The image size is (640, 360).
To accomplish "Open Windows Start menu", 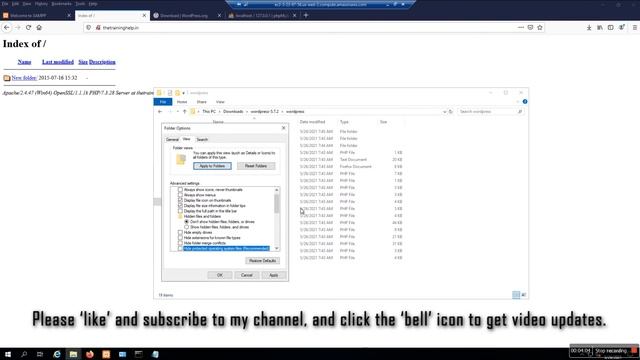I will pyautogui.click(x=8, y=354).
